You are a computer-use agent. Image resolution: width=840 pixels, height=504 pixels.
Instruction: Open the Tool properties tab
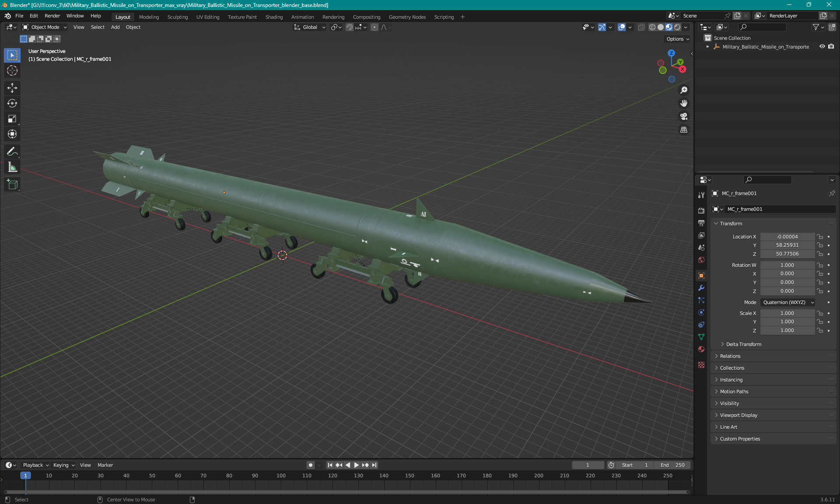point(701,195)
